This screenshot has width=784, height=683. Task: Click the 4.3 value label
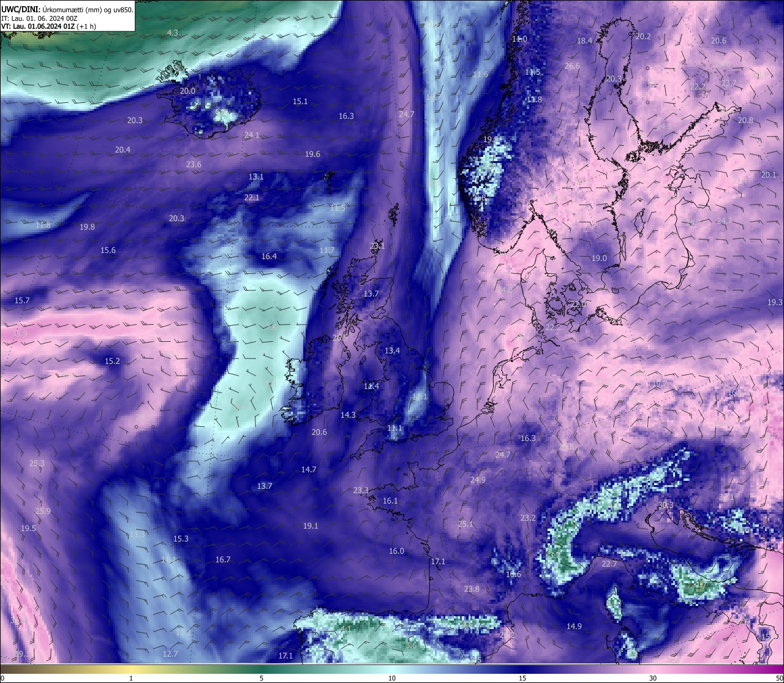tap(173, 32)
